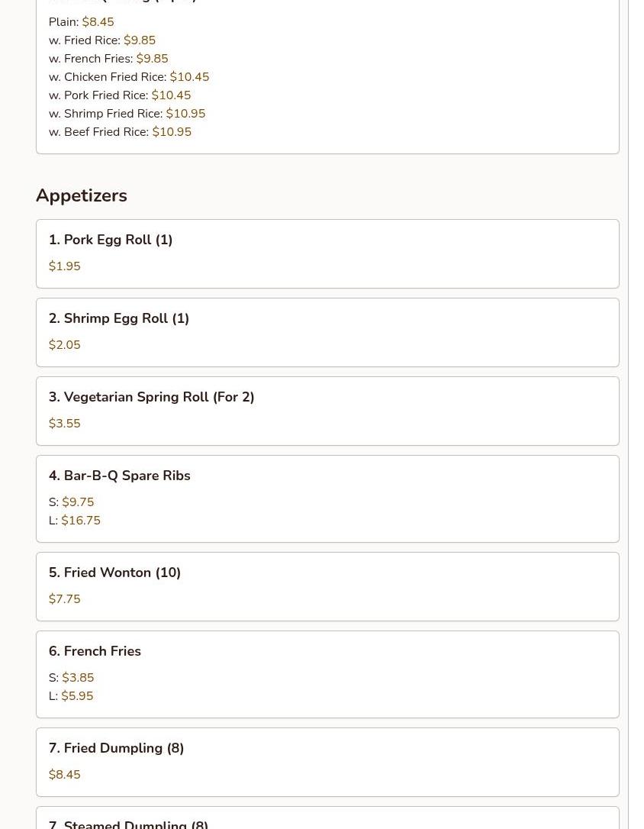Image resolution: width=644 pixels, height=829 pixels.
Task: Click the Appetizers section heading
Action: click(x=82, y=195)
